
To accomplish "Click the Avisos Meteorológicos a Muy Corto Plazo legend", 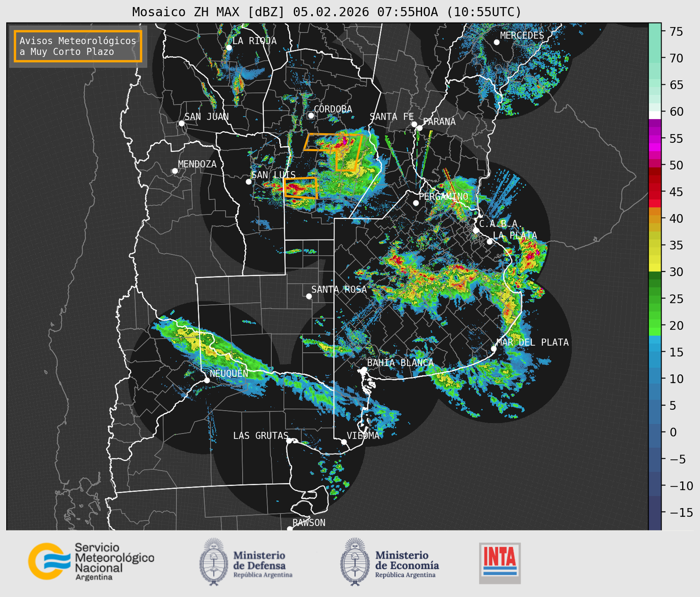I will 78,46.
